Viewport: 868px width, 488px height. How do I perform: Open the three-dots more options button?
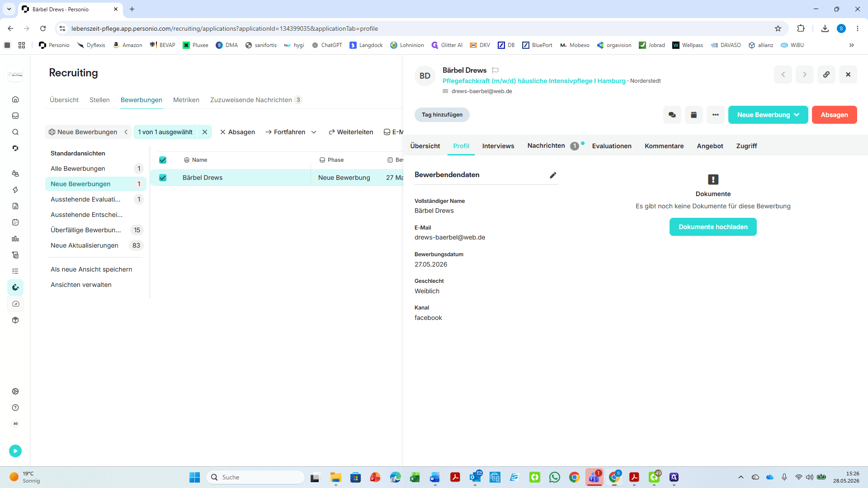716,115
